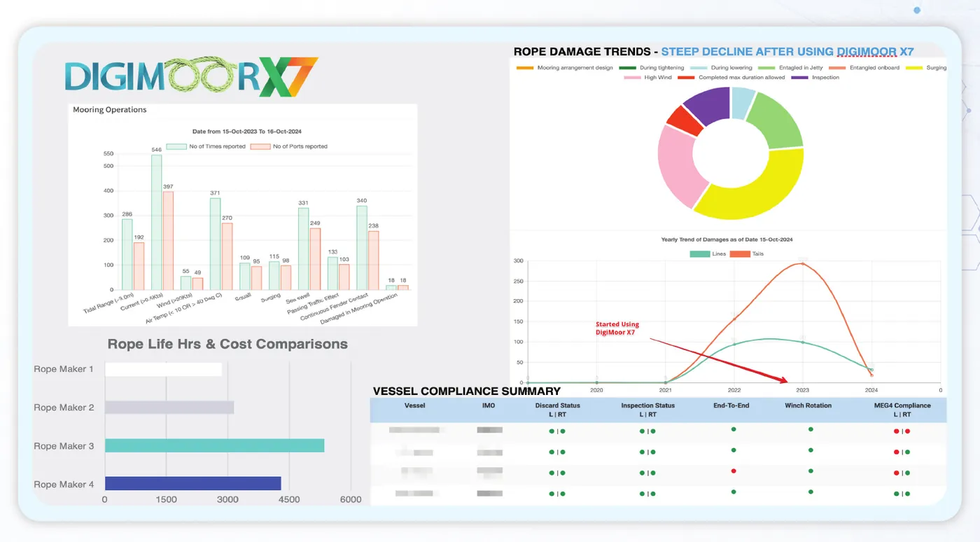980x542 pixels.
Task: Select the Rope Maker 2 grey bar
Action: coord(169,408)
